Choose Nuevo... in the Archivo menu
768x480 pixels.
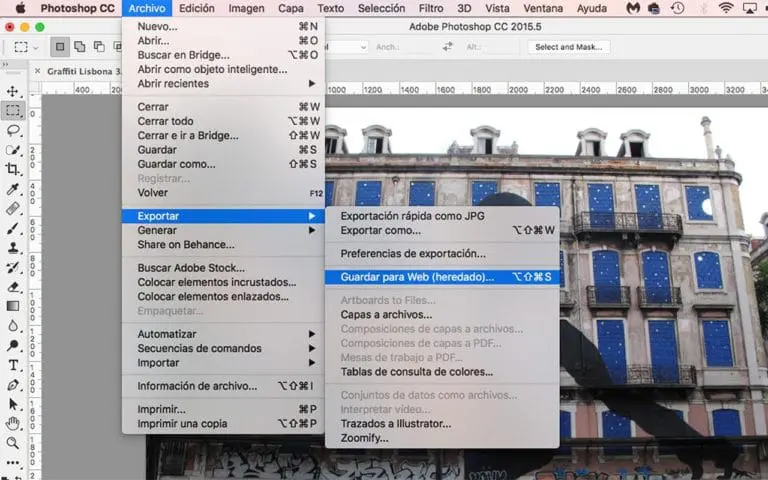click(x=223, y=26)
